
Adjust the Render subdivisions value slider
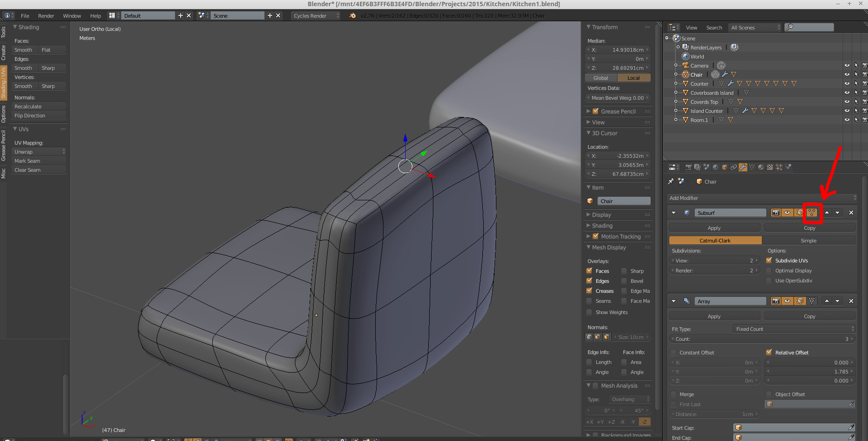pyautogui.click(x=714, y=270)
